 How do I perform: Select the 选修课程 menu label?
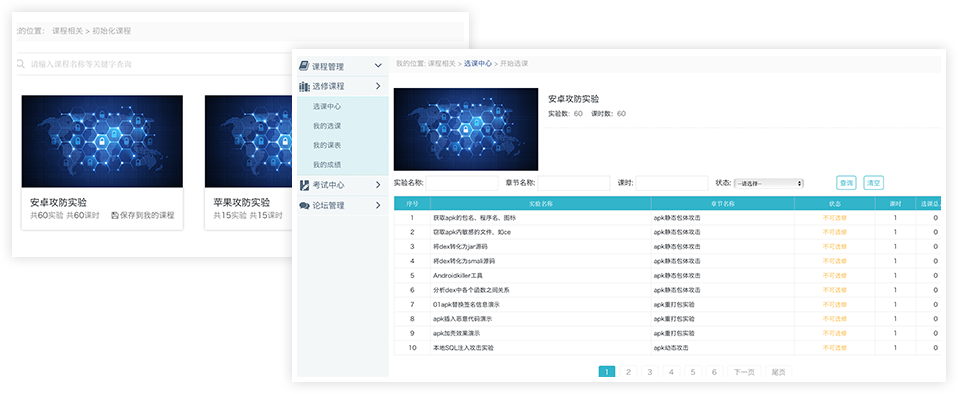(328, 86)
